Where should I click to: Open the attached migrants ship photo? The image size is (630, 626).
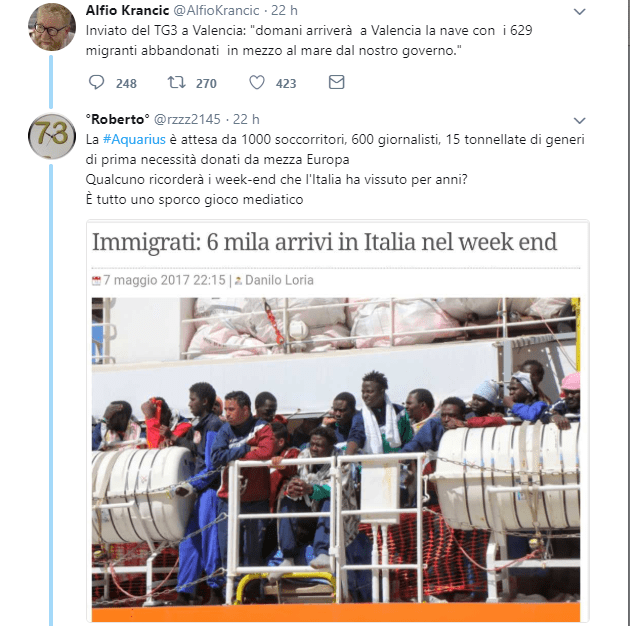point(336,459)
